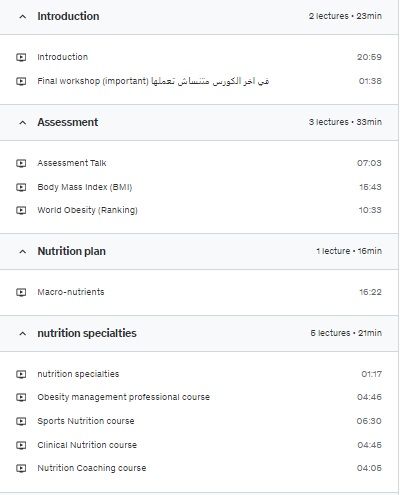Select the Nutrition plan section header
The image size is (401, 495).
[199, 251]
